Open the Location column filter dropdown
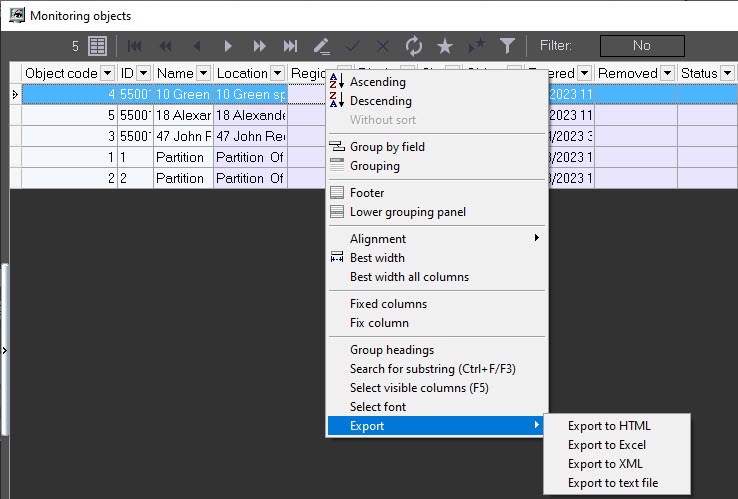The image size is (738, 499). point(277,73)
